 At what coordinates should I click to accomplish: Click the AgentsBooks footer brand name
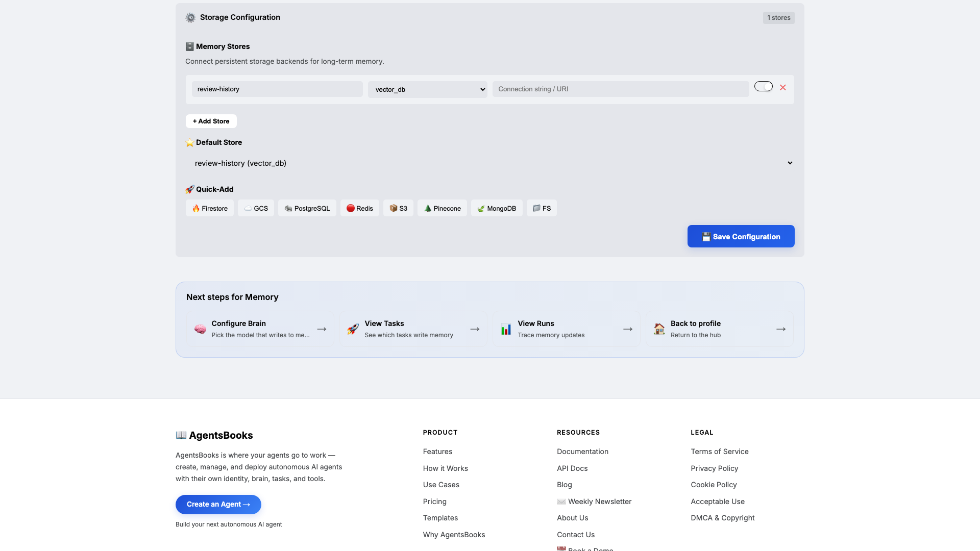click(221, 435)
